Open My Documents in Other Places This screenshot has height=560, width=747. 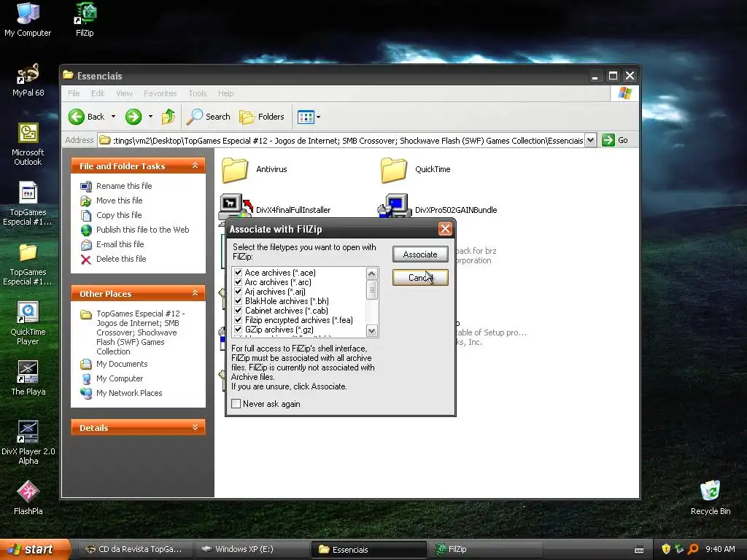(122, 365)
